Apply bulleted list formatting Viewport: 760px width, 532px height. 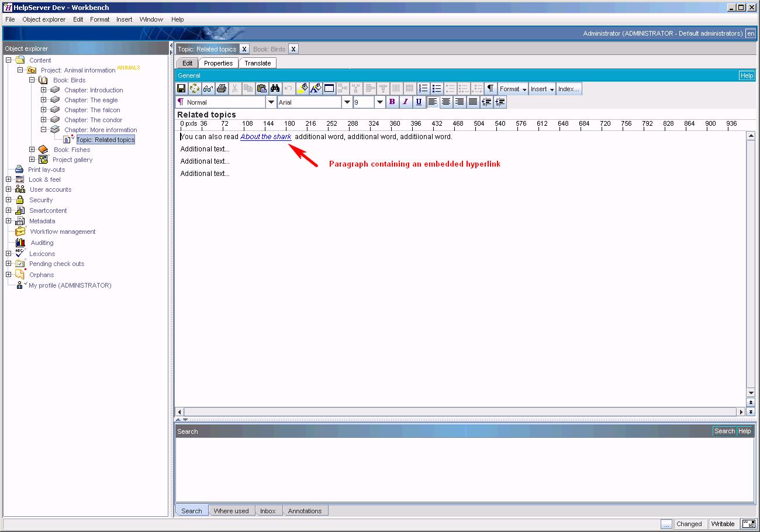(x=437, y=89)
